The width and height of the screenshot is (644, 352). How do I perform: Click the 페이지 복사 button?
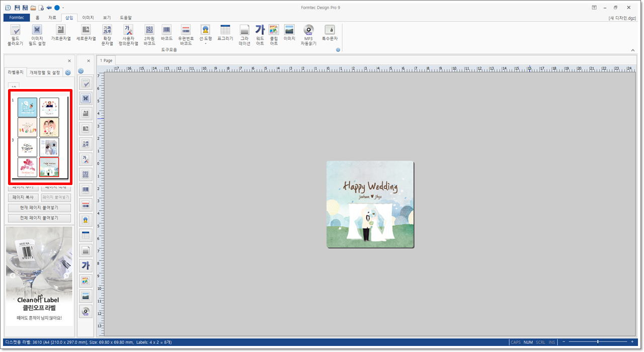23,198
